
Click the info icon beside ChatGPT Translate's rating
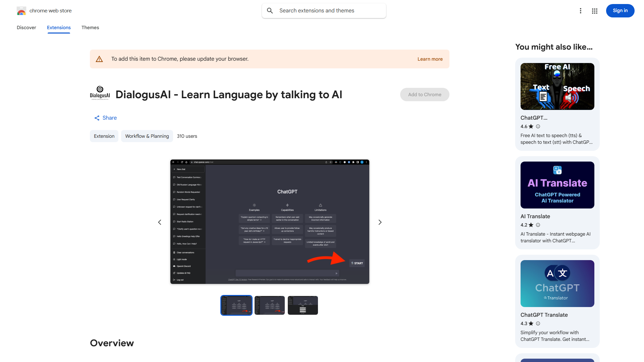538,323
